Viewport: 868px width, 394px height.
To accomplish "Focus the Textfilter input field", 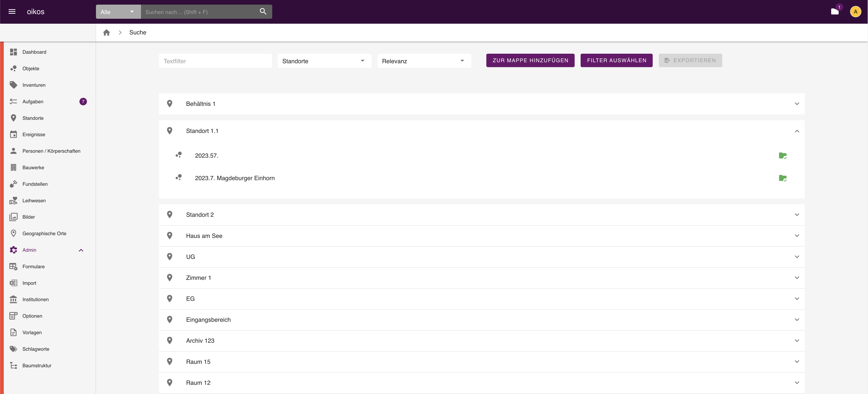I will pos(215,61).
